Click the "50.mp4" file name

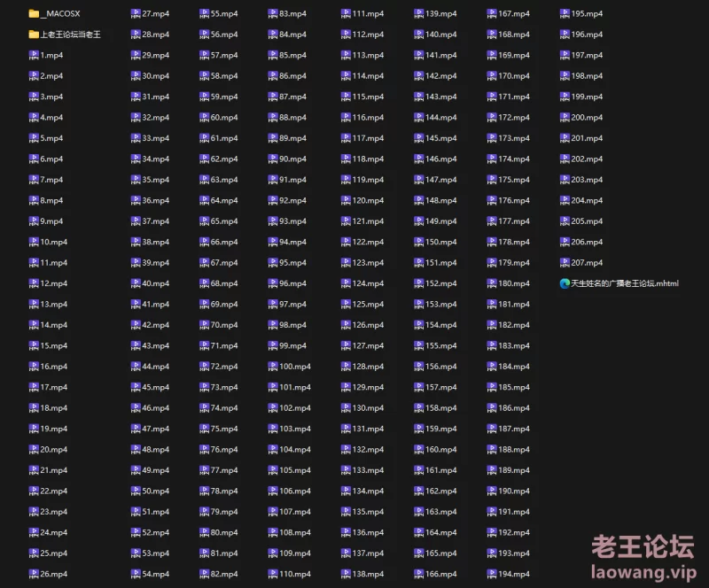156,491
